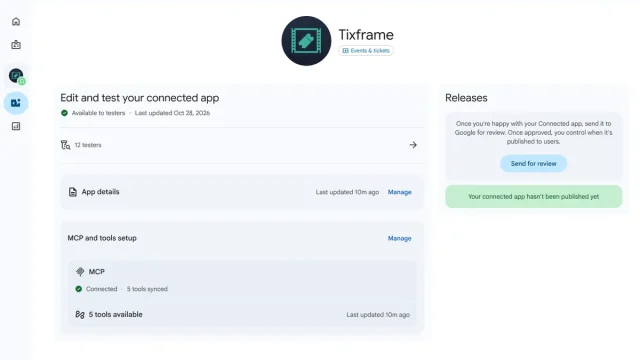
Task: Click the 'Last updated 10m ago' text in App details
Action: [347, 192]
